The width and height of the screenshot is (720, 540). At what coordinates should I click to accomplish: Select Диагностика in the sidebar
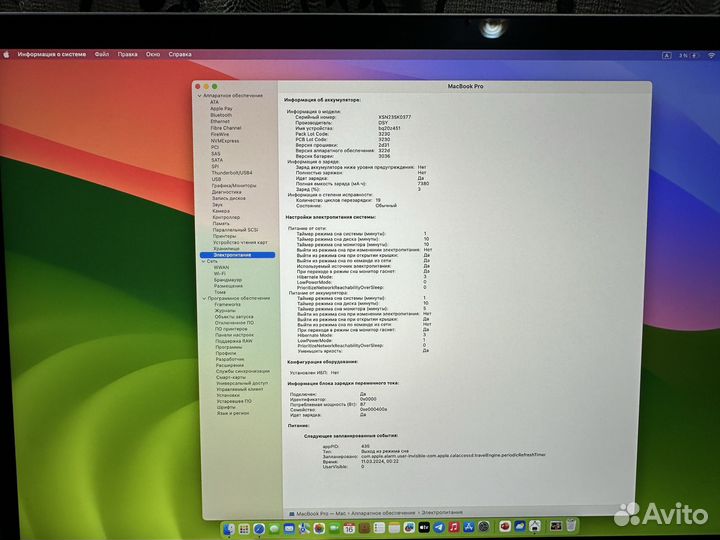coord(227,192)
